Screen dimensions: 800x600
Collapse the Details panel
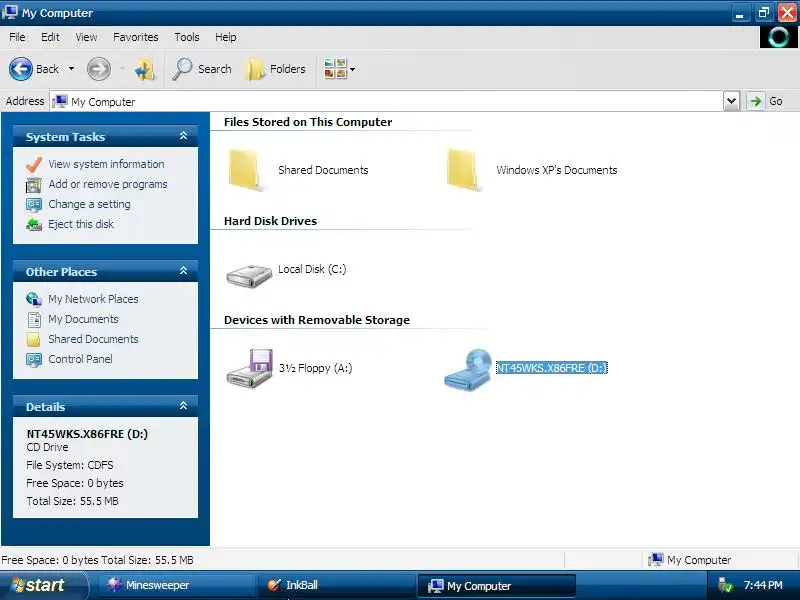(x=183, y=406)
